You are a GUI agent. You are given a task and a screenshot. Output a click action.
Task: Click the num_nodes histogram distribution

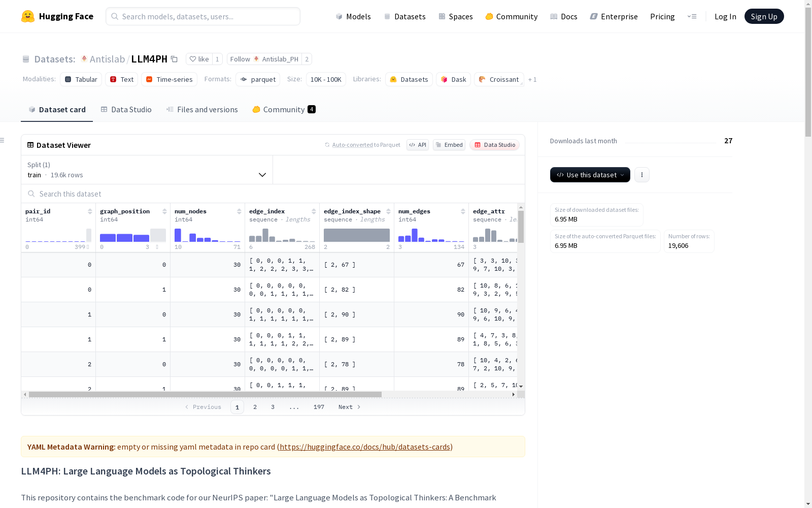[x=208, y=235]
